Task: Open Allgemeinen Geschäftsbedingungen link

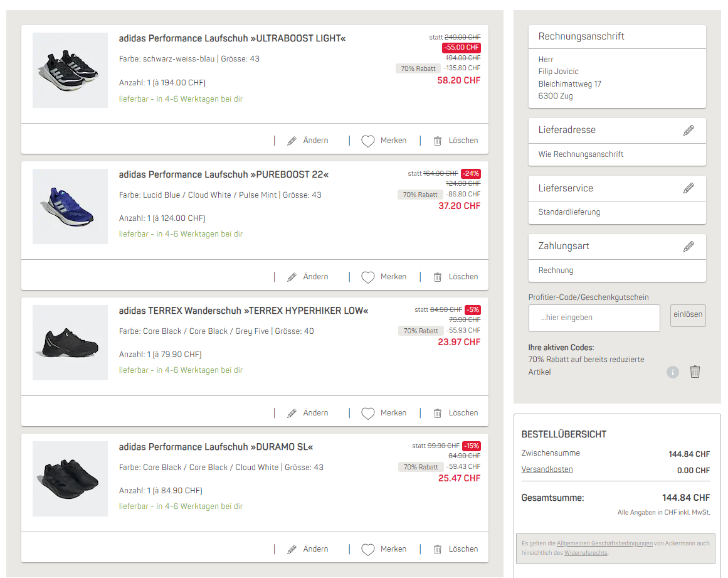Action: 604,543
